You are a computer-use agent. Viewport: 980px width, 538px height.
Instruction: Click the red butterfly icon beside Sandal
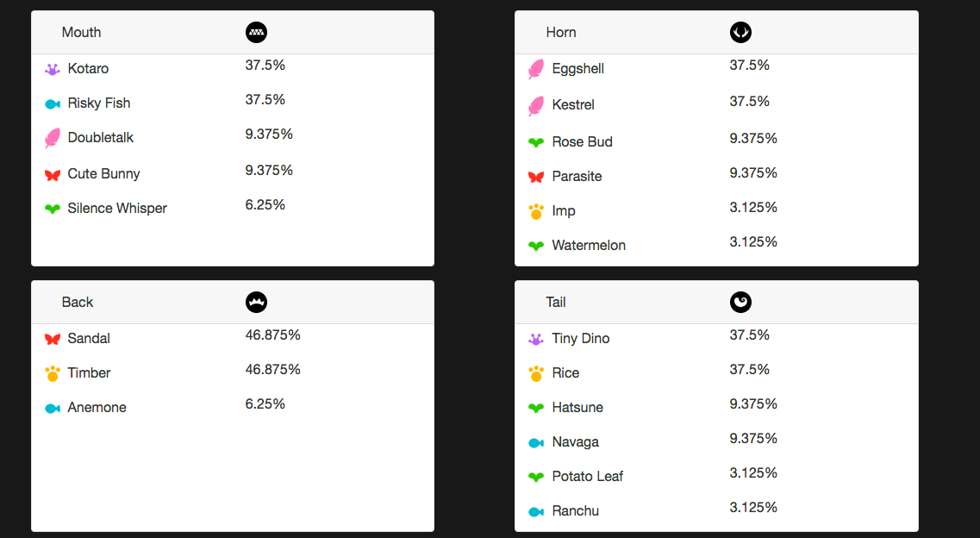(53, 339)
